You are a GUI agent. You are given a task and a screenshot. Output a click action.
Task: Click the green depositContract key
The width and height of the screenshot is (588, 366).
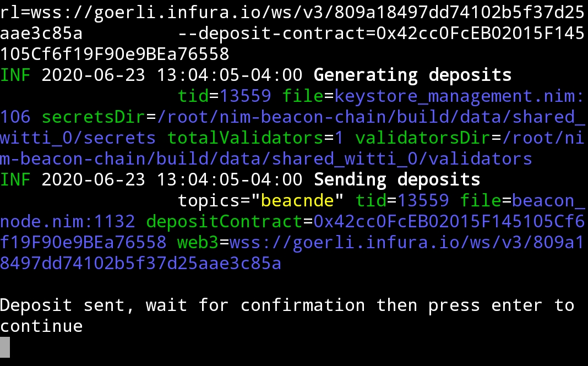pyautogui.click(x=224, y=222)
